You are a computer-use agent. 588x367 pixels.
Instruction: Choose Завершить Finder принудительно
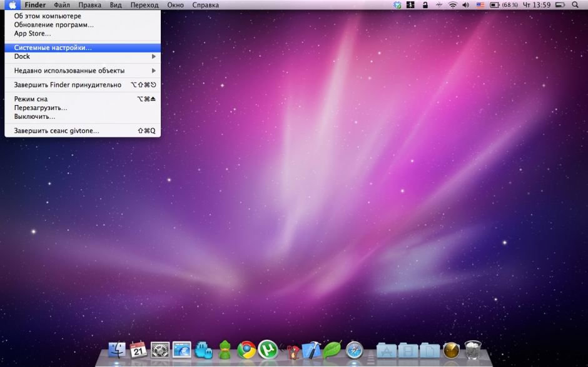click(83, 85)
